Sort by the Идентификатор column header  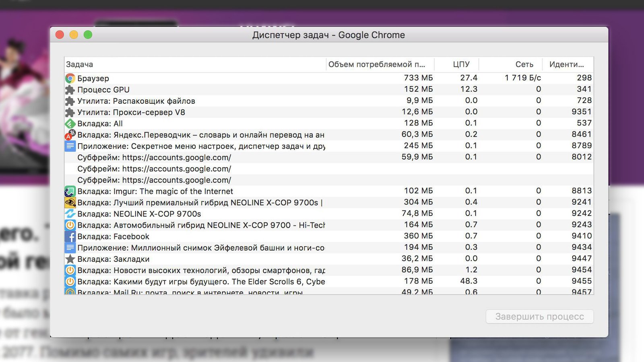coord(568,64)
